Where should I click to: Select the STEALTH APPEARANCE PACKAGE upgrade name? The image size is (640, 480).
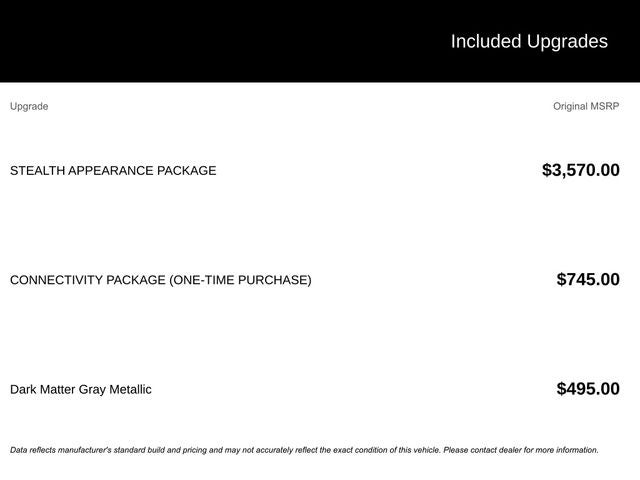pyautogui.click(x=113, y=171)
